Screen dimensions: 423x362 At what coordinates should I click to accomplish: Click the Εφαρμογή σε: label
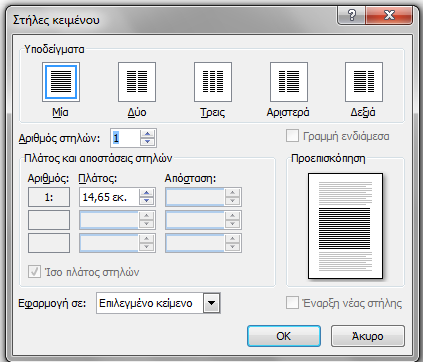coord(52,303)
